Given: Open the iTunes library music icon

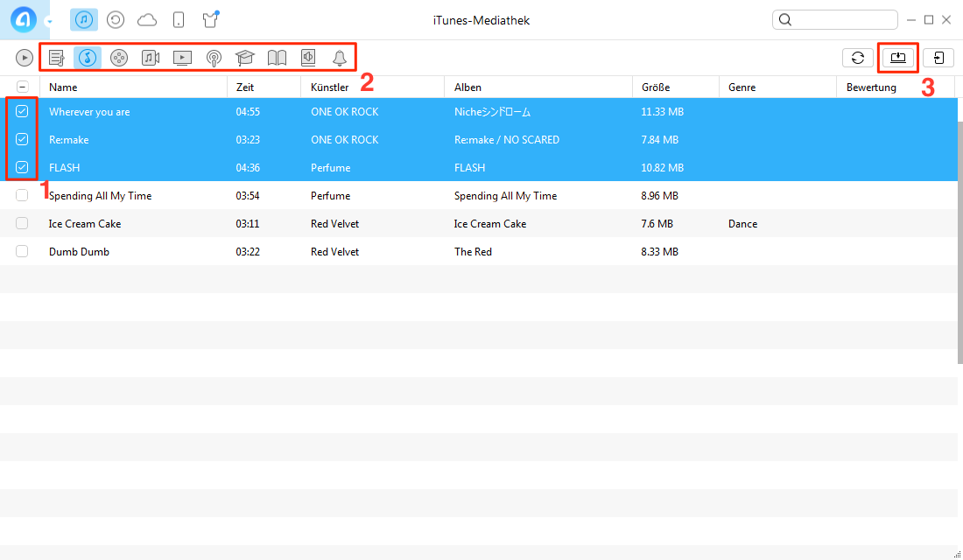Looking at the screenshot, I should 84,19.
